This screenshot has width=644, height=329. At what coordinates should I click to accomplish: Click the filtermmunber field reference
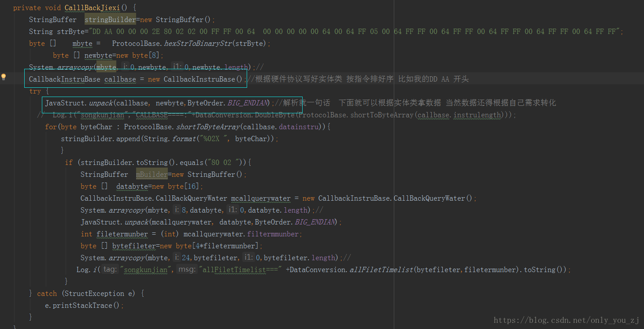coord(273,234)
